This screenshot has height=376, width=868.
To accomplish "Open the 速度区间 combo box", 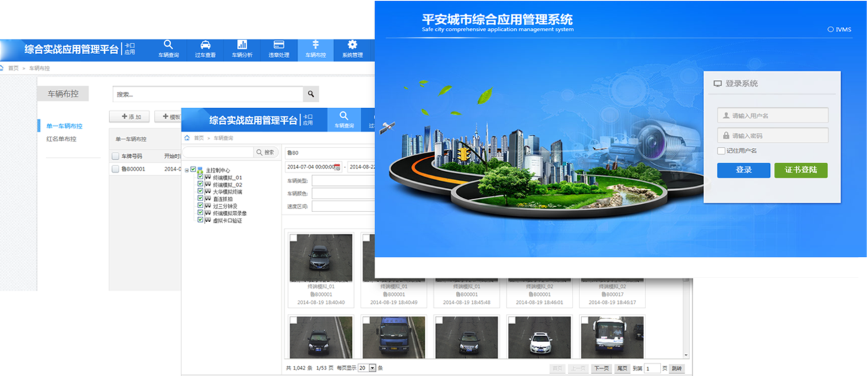I will pos(343,206).
